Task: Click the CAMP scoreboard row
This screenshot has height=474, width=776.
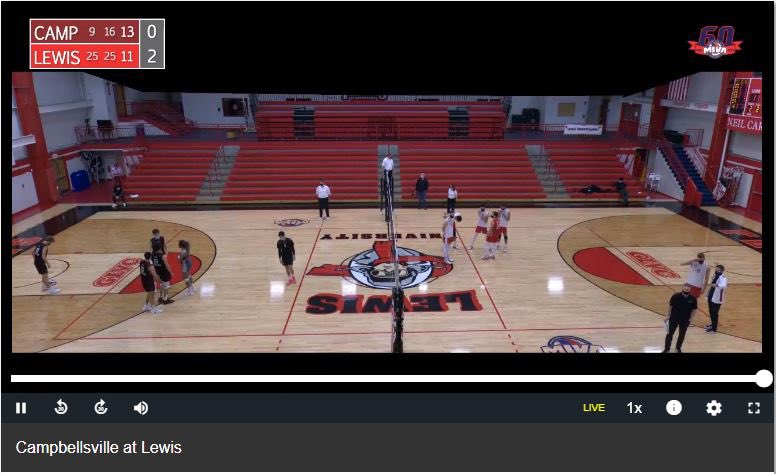Action: [97, 32]
